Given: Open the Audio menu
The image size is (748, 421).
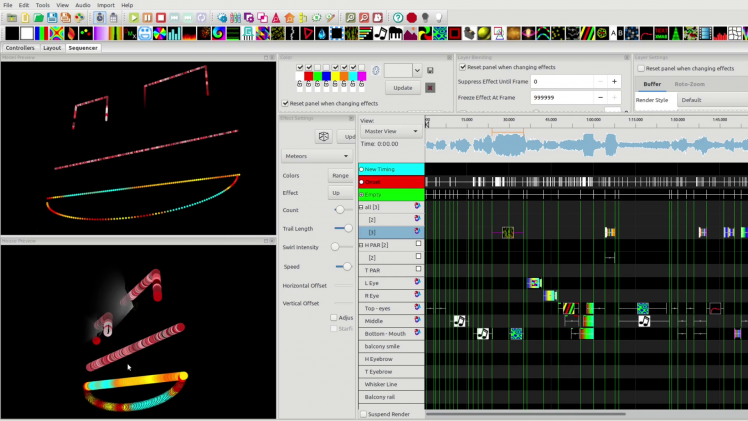Looking at the screenshot, I should click(82, 5).
